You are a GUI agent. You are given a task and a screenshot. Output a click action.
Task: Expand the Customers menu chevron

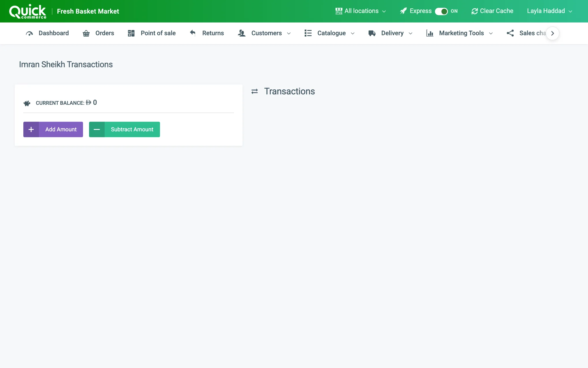(289, 33)
